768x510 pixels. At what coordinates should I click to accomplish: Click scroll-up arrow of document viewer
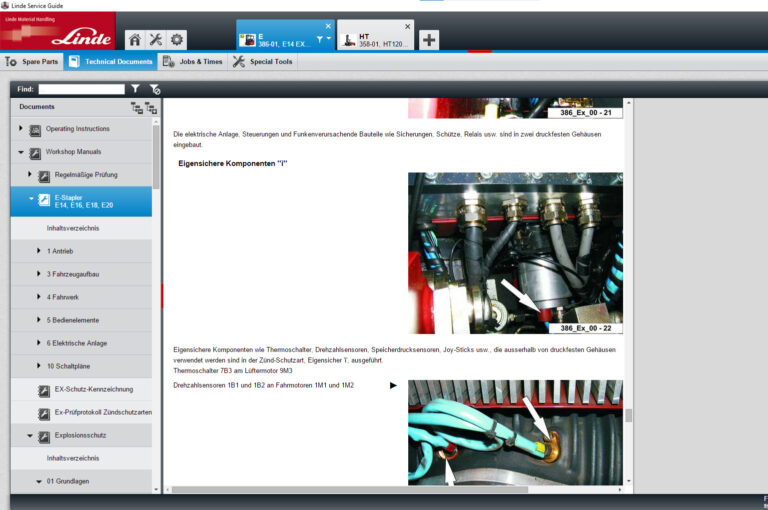tap(628, 102)
